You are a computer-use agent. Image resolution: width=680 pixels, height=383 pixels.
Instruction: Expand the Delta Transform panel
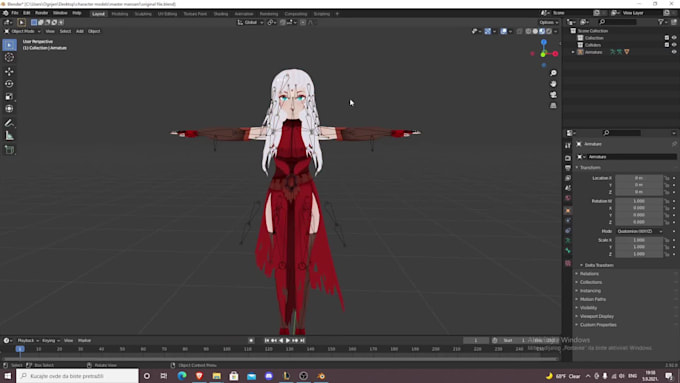tap(598, 265)
